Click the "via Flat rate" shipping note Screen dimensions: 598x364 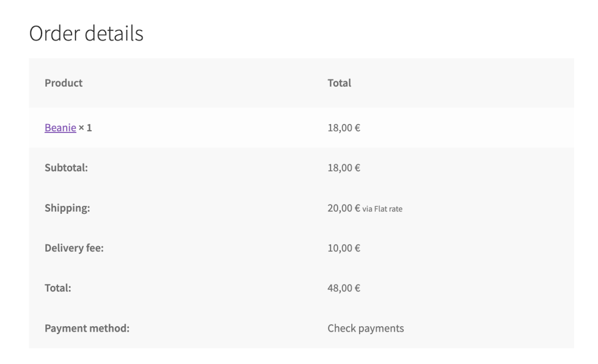382,209
